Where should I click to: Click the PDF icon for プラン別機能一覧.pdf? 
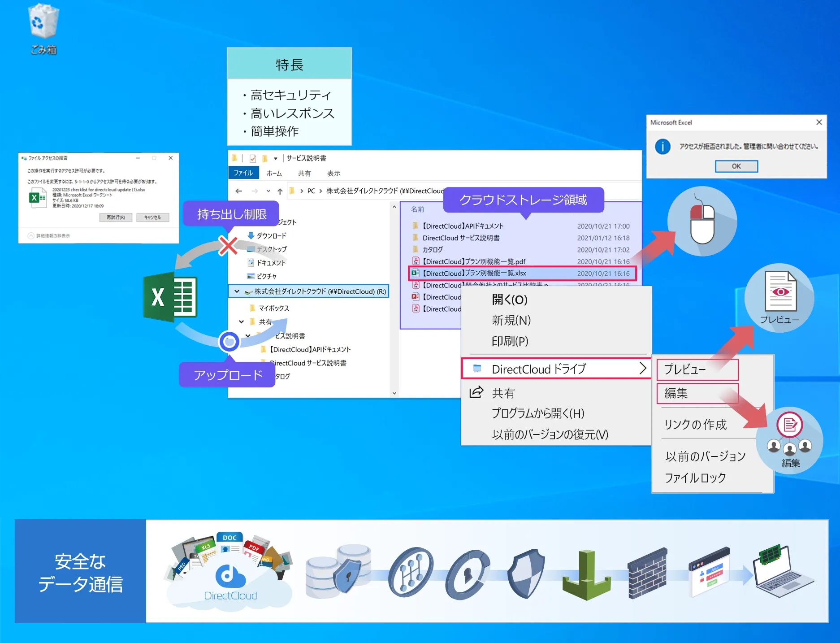coord(416,261)
